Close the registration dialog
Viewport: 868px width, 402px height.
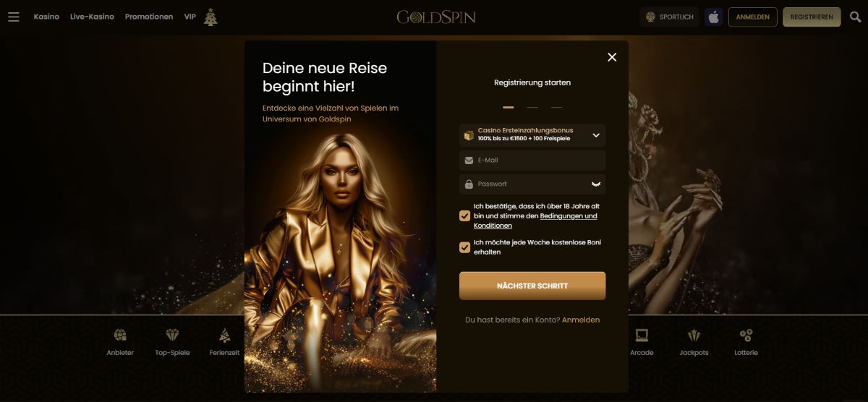(x=612, y=57)
